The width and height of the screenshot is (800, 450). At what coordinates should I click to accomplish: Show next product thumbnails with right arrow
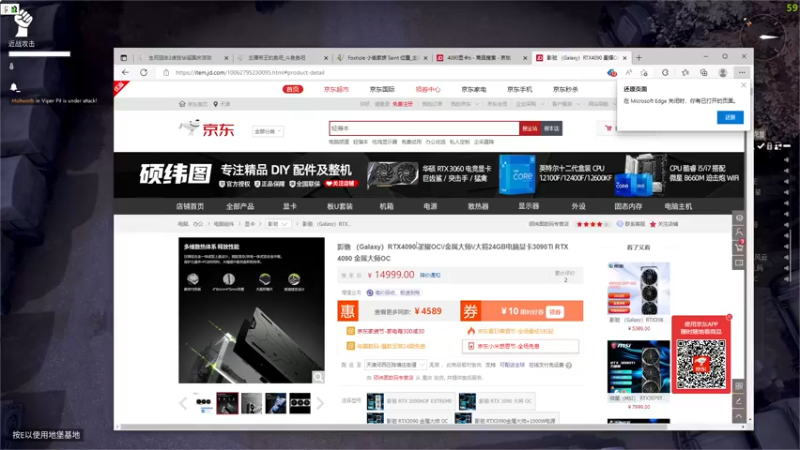pyautogui.click(x=320, y=403)
